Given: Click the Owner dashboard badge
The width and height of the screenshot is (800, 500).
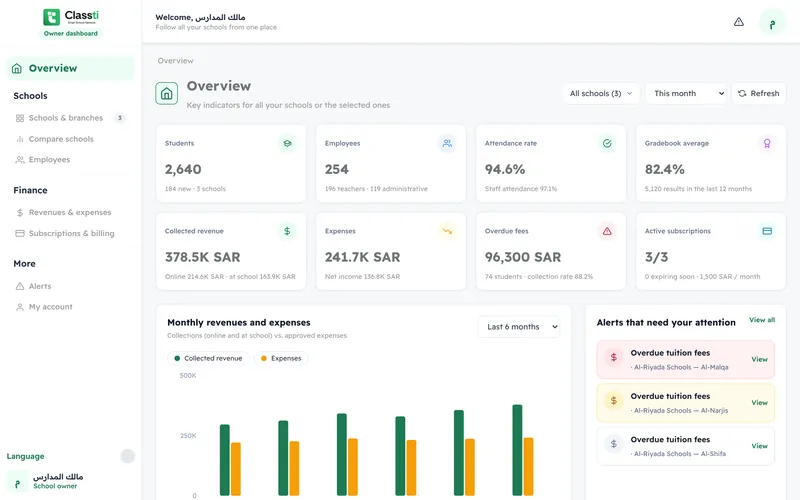Looking at the screenshot, I should 70,34.
